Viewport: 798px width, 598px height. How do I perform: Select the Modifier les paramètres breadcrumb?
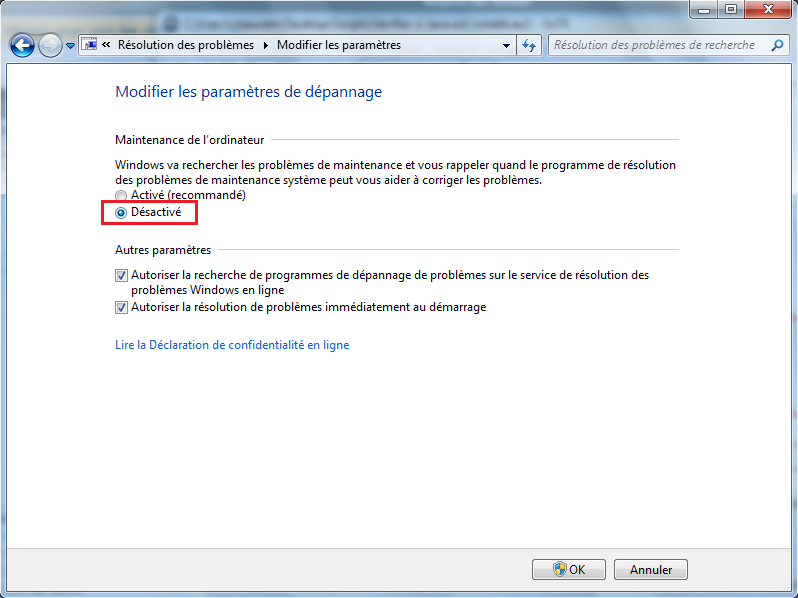click(x=339, y=45)
